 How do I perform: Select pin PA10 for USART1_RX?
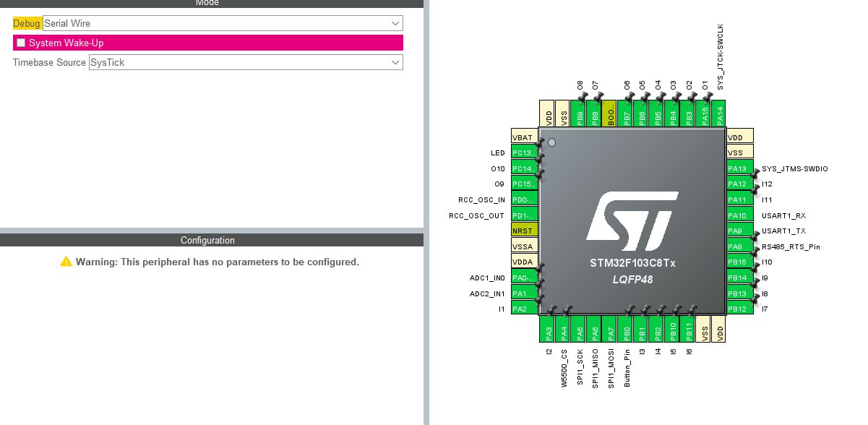(739, 215)
